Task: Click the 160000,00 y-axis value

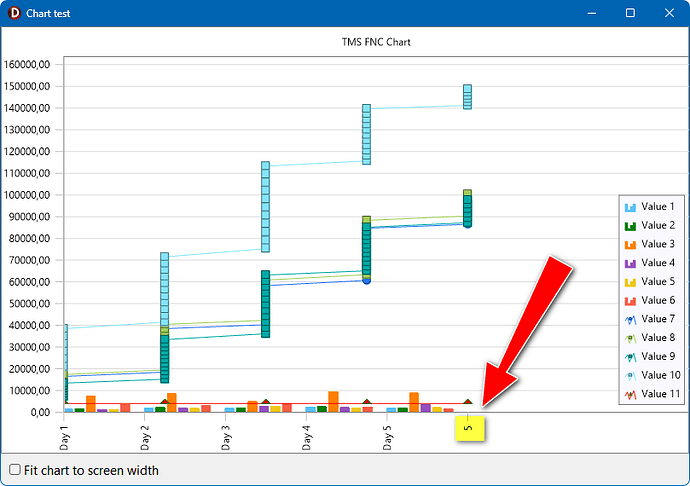Action: [x=27, y=64]
